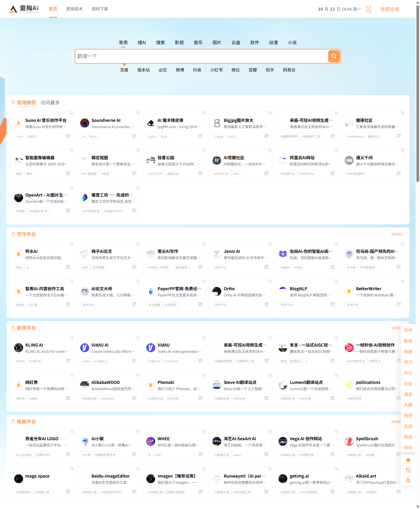Click the rocket back-to-top icon
This screenshot has height=509, width=420.
click(408, 480)
